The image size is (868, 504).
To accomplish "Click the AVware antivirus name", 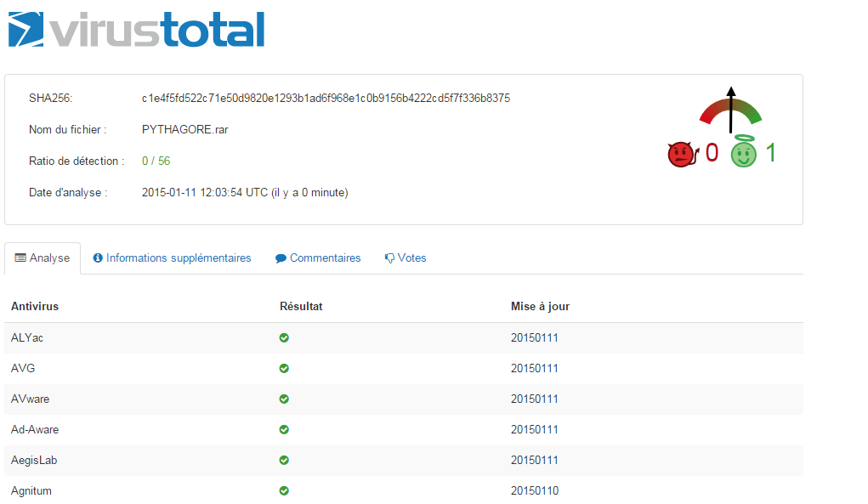I will (x=30, y=399).
